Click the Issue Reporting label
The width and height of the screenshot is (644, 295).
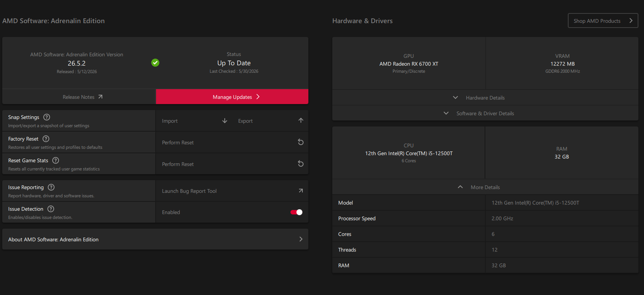click(x=26, y=187)
